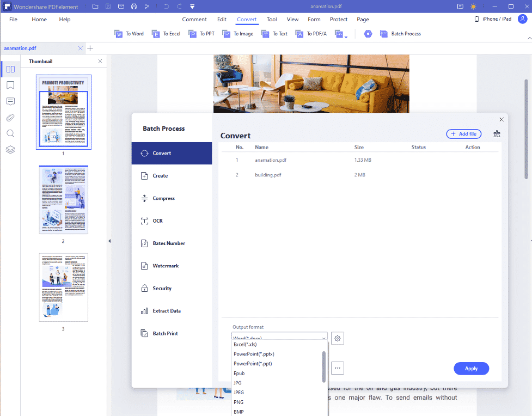The image size is (532, 416).
Task: Choose To Text in the Convert ribbon
Action: click(x=274, y=34)
